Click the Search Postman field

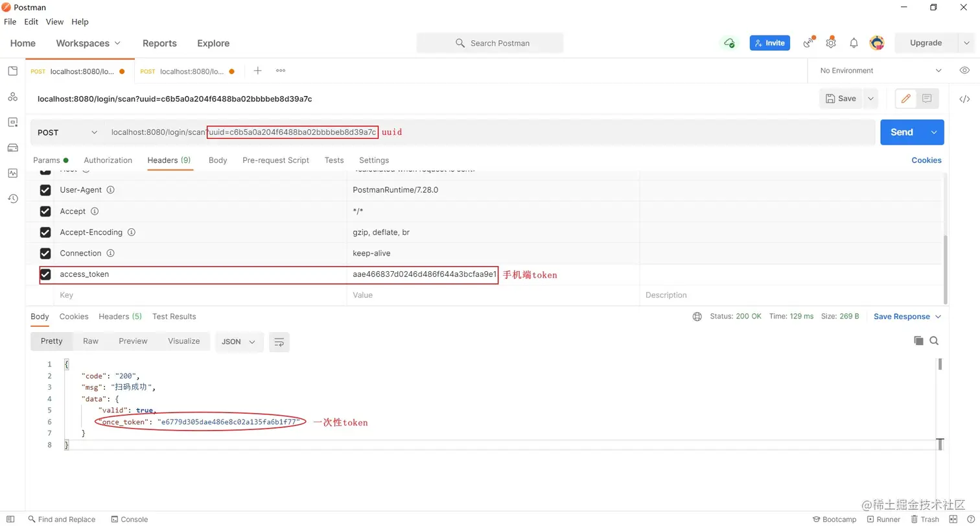490,43
